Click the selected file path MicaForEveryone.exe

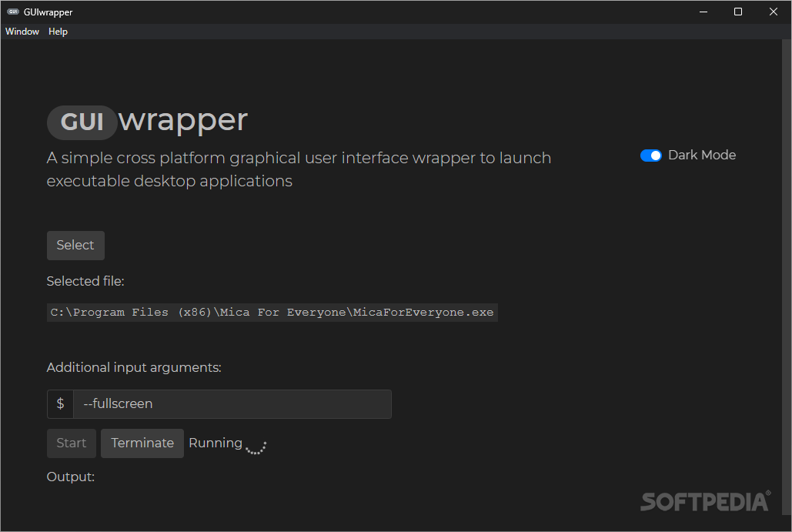pyautogui.click(x=272, y=313)
